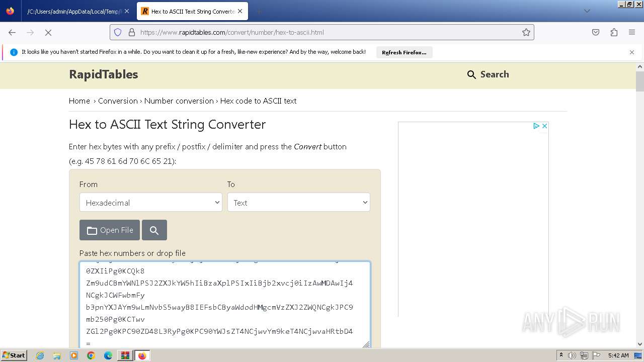Open the Conversion breadcrumb link
Screen dimensions: 644x362
pos(118,101)
